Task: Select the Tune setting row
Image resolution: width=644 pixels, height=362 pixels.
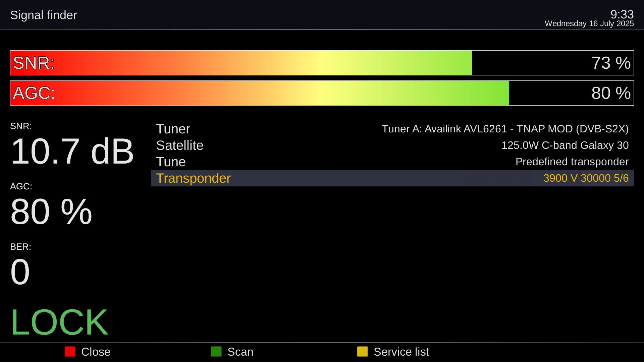Action: click(392, 162)
